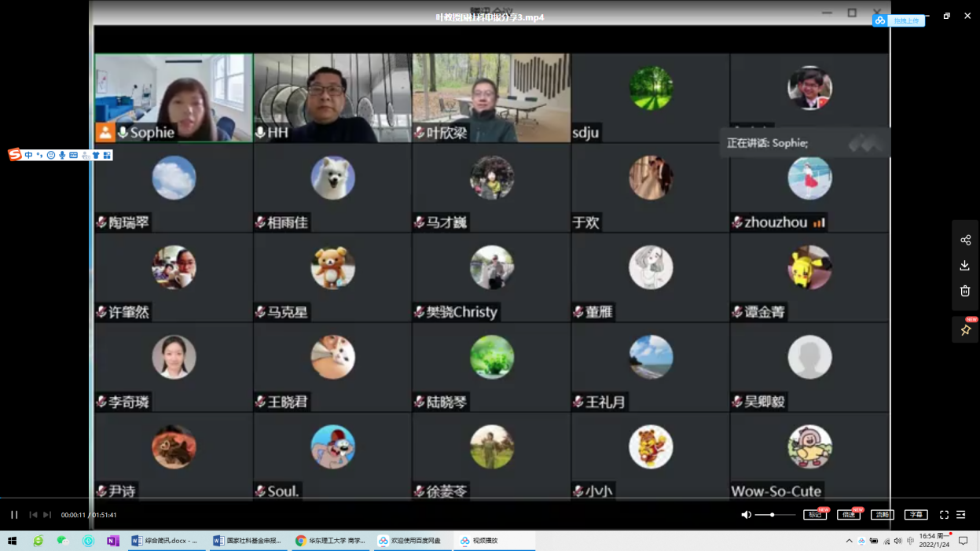The height and width of the screenshot is (551, 980).
Task: Mute the player volume speaker icon
Action: [x=746, y=515]
